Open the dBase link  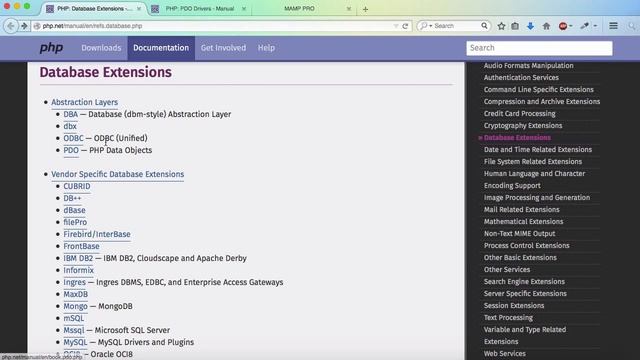(x=74, y=210)
